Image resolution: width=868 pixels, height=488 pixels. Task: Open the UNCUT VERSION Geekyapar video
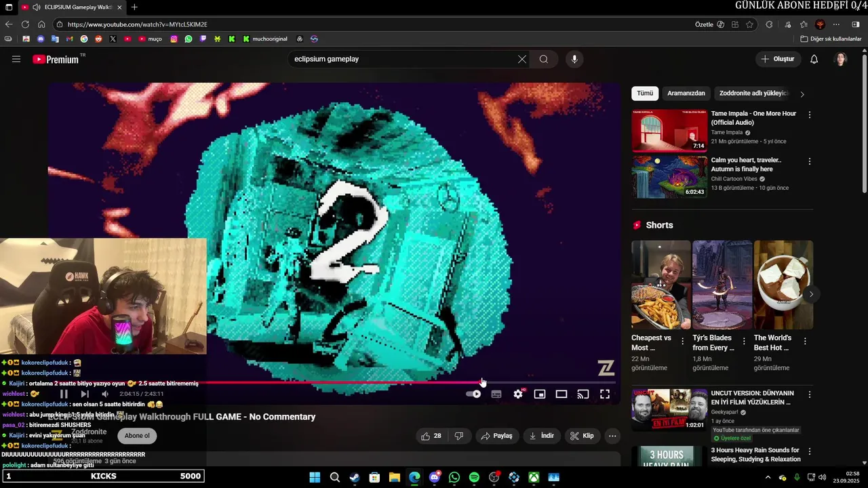(669, 409)
